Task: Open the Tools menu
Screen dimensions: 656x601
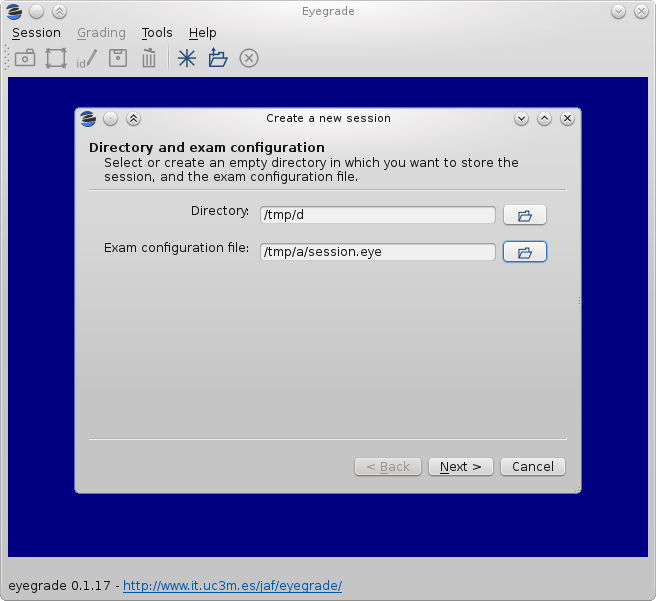Action: [x=157, y=33]
